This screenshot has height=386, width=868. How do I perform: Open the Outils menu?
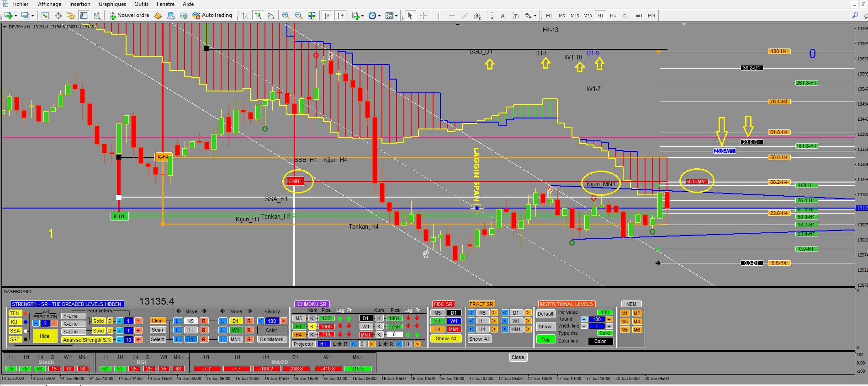point(141,4)
